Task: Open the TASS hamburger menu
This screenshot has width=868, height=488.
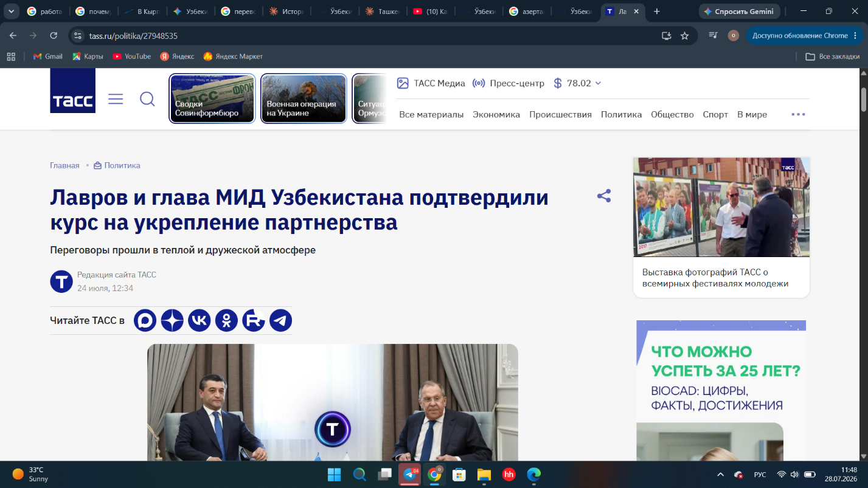Action: click(x=116, y=99)
